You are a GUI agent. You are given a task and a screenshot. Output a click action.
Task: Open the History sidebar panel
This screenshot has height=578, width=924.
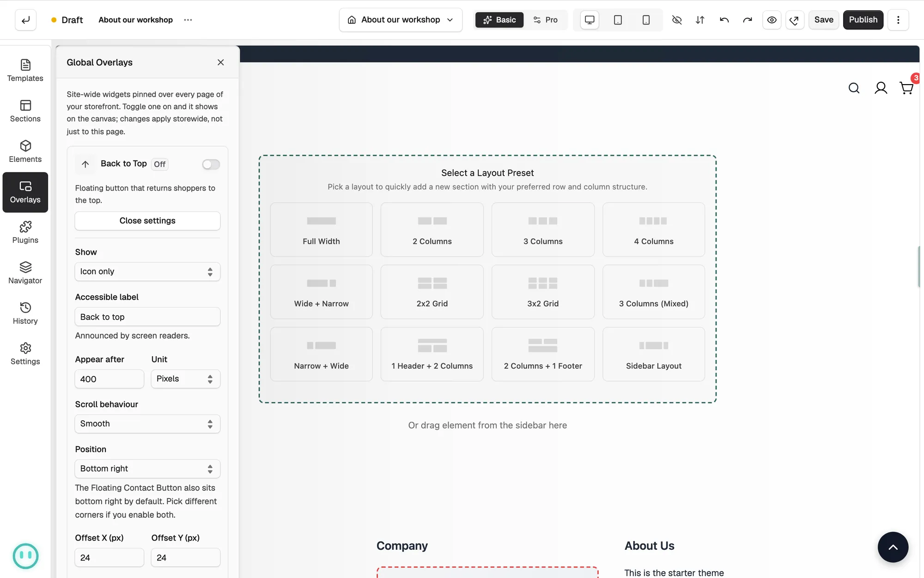tap(25, 314)
